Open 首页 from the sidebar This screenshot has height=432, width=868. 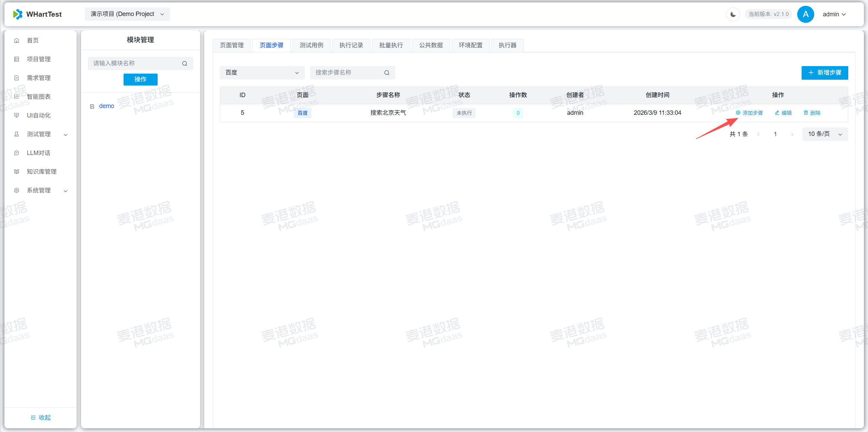click(33, 41)
